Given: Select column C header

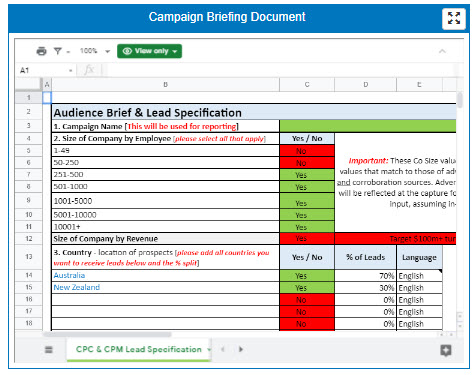Looking at the screenshot, I should [307, 85].
